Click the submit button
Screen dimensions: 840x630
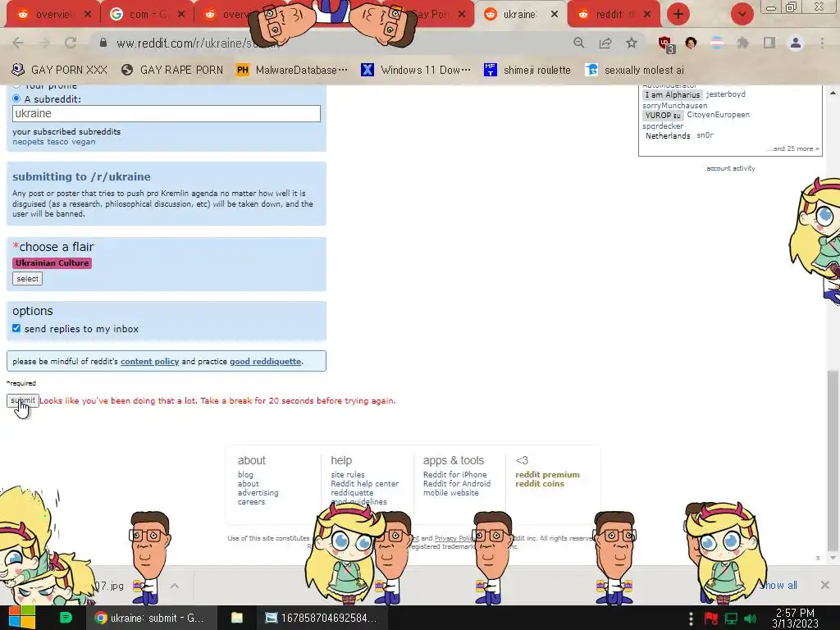22,400
